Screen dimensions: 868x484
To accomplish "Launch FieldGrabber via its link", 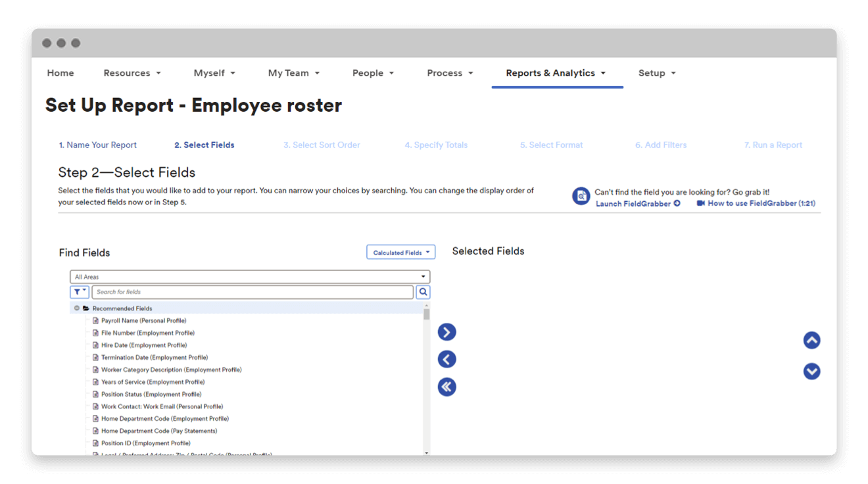I will click(633, 203).
